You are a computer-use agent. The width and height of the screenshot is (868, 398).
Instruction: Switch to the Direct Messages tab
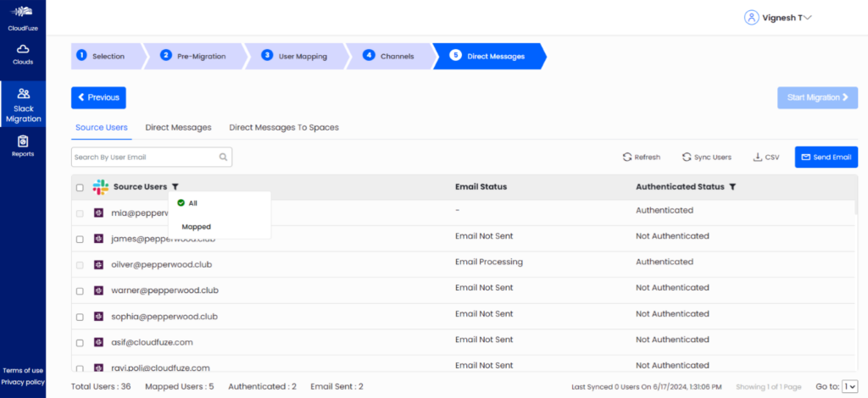tap(178, 127)
